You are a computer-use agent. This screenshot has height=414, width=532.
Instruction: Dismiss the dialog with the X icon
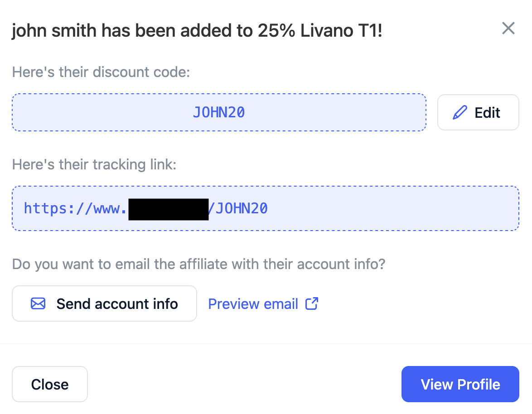coord(508,29)
